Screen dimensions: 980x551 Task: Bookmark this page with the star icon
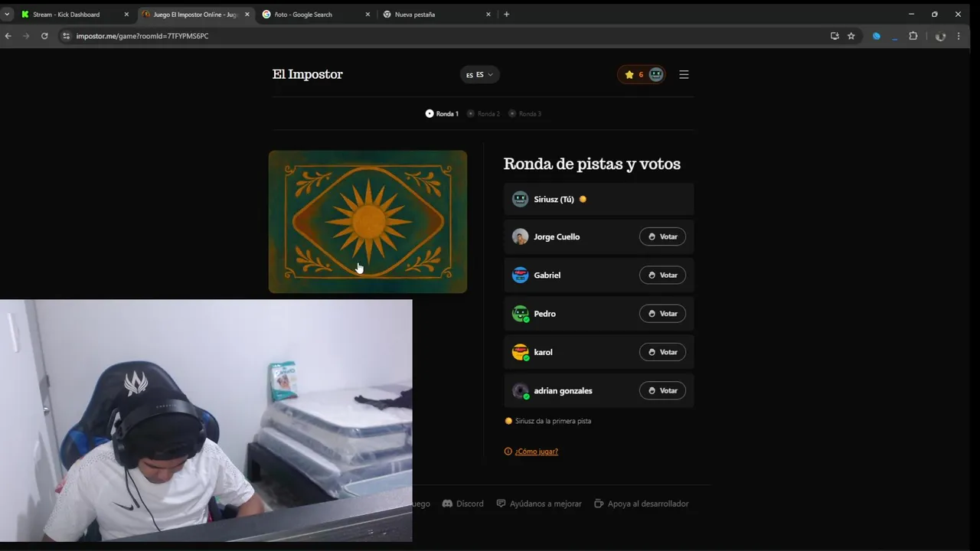(851, 36)
